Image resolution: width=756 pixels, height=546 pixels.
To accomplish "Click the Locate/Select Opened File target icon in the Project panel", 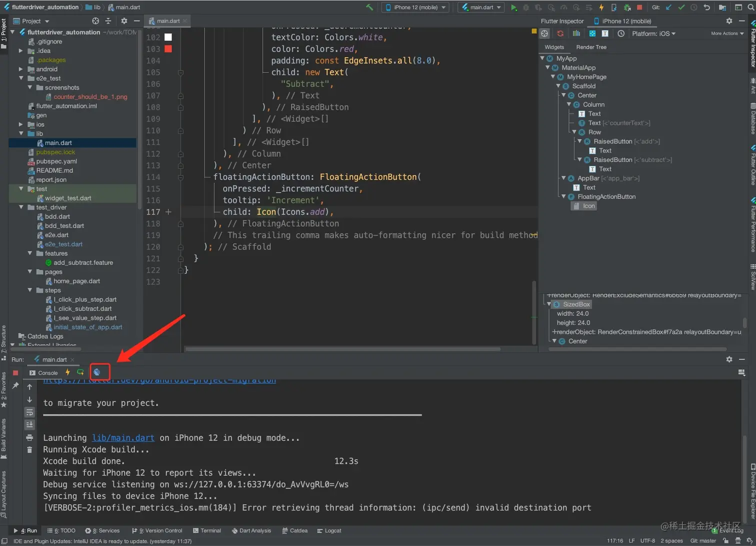I will point(95,21).
